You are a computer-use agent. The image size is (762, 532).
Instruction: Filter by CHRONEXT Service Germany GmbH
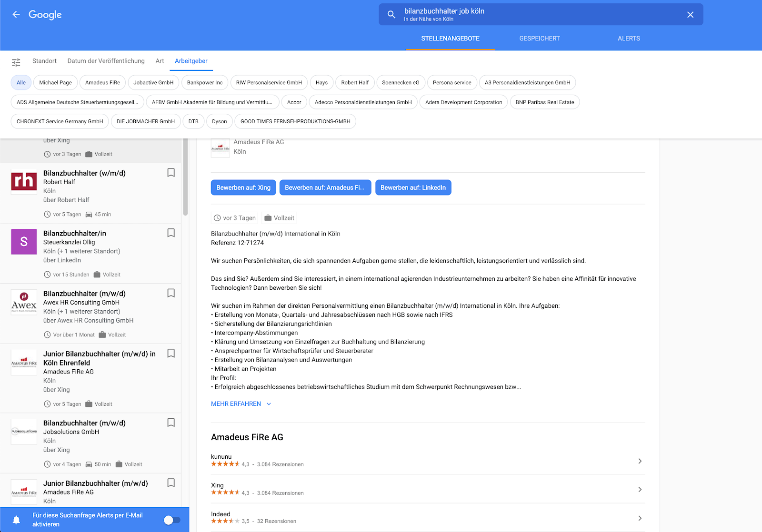pos(60,121)
